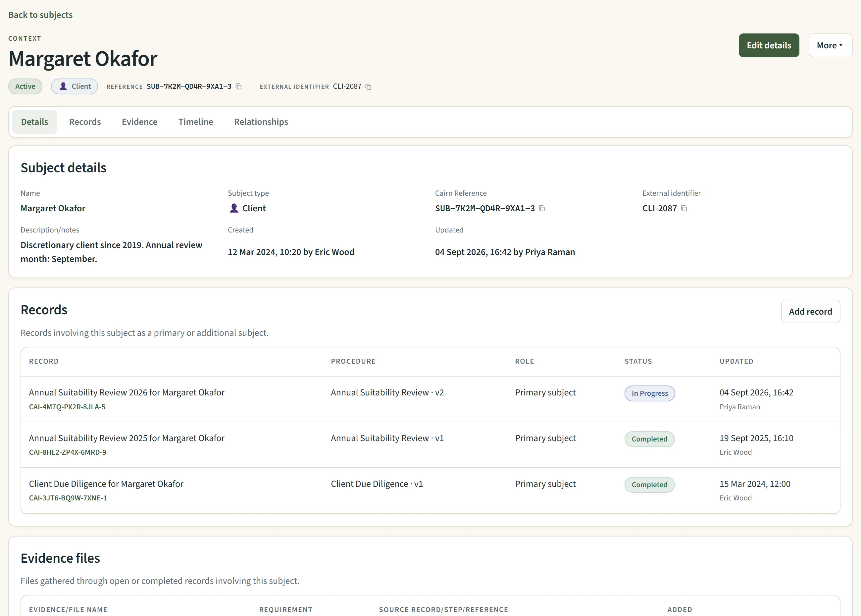Open Annual Suitability Review 2025 record
The image size is (861, 616).
coord(127,438)
